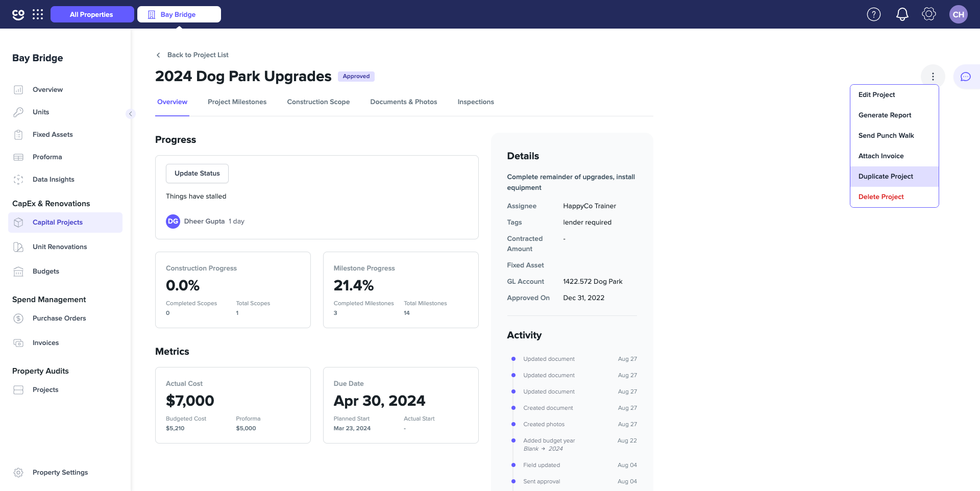Click the Construction Progress 0.0% value
Image resolution: width=980 pixels, height=491 pixels.
pos(183,286)
